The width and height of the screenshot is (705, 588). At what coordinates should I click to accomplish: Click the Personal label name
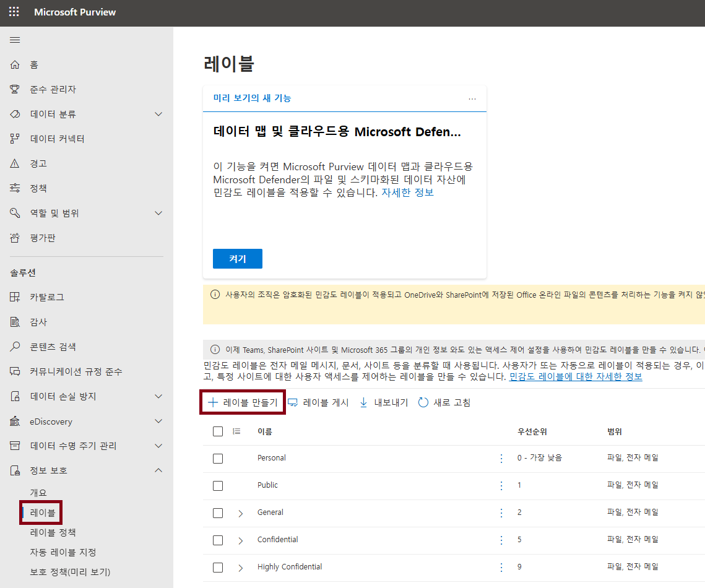click(272, 457)
